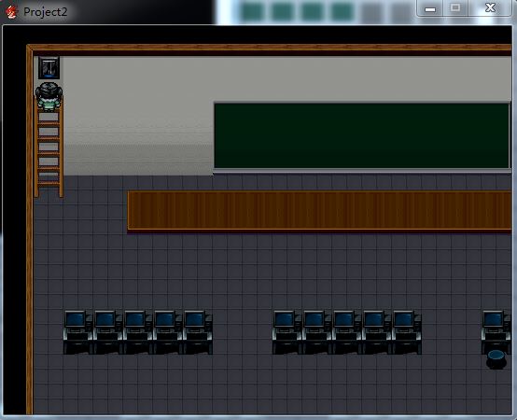The width and height of the screenshot is (517, 420).
Task: Close the Project2 window
Action: point(490,7)
